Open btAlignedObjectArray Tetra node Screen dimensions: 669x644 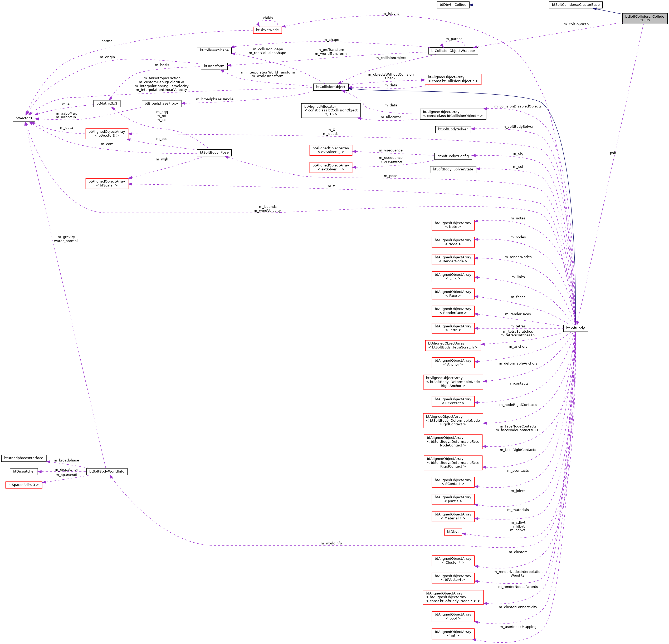453,328
